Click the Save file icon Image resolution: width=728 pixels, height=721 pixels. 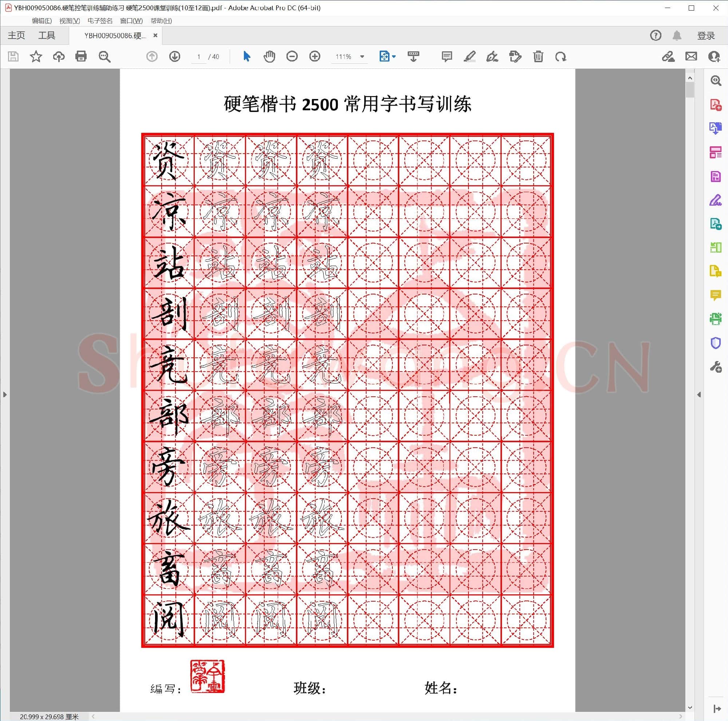click(x=13, y=56)
